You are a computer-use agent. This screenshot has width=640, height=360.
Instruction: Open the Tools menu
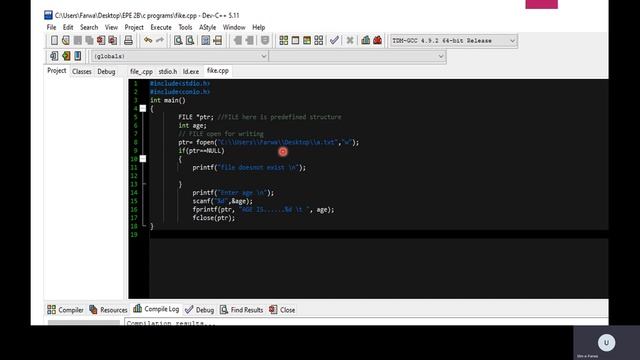point(185,27)
